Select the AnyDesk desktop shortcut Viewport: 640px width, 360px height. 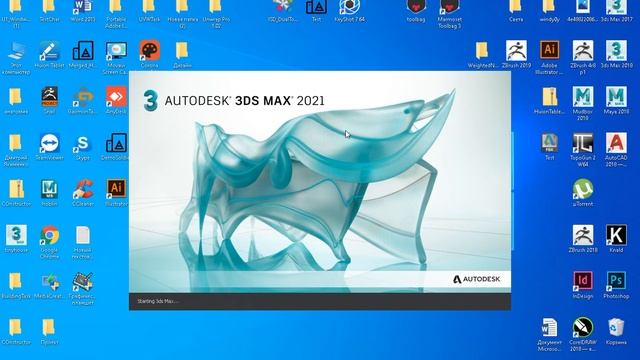[116, 100]
